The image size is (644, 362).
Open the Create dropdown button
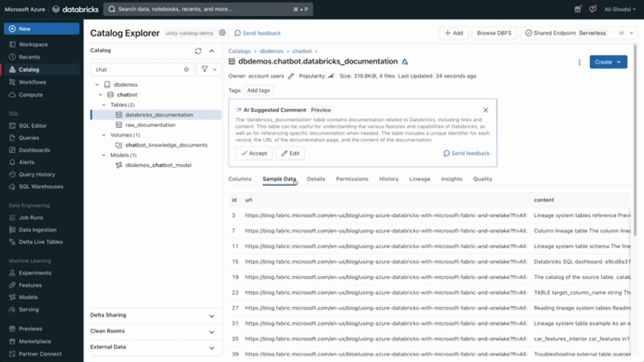[608, 62]
